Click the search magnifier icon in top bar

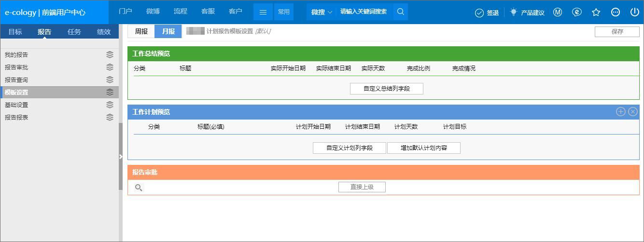pyautogui.click(x=400, y=12)
